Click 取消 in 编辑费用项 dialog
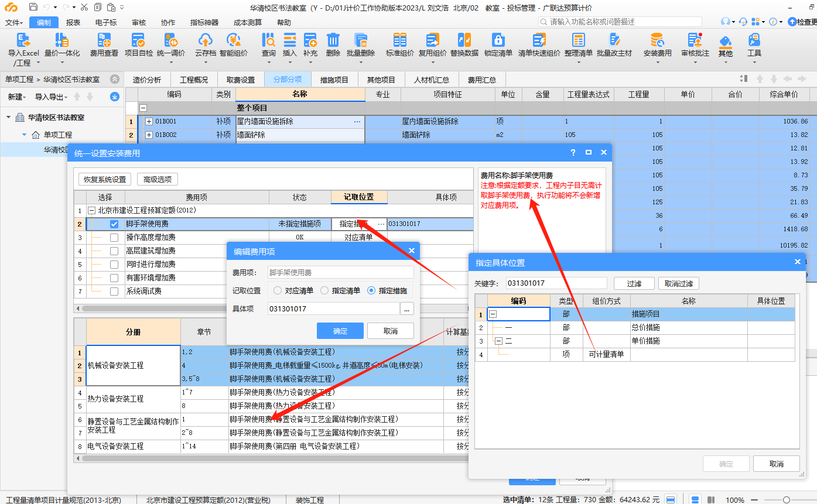 click(x=391, y=331)
